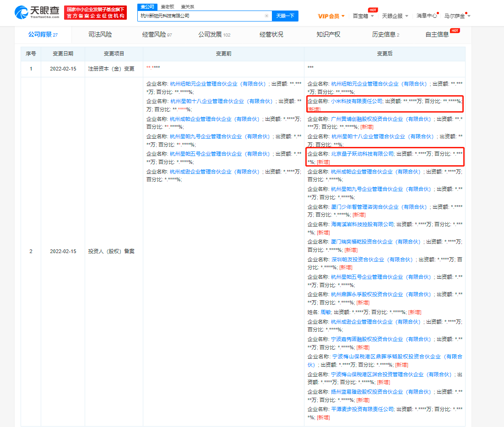
Task: Click the 变更项目 column header
Action: (114, 54)
